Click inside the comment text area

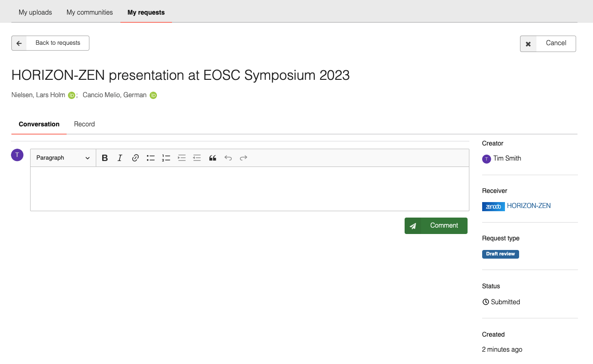click(249, 188)
